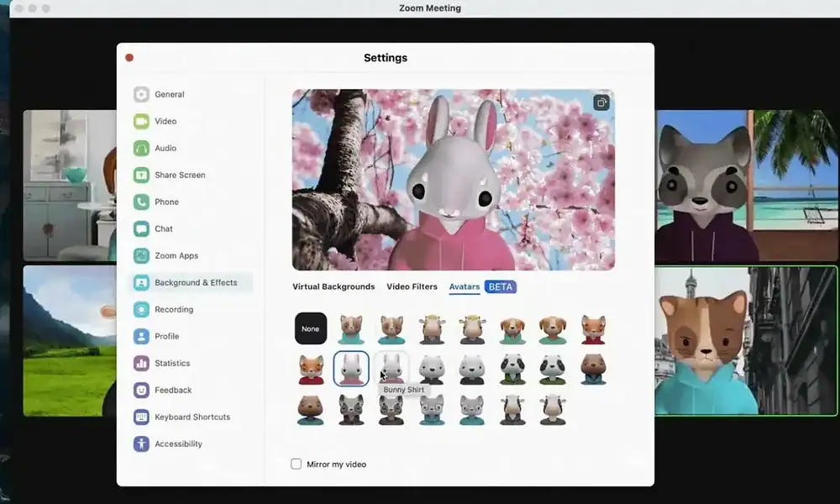Select the Avatars BETA tab
This screenshot has height=504, width=840.
(x=465, y=286)
